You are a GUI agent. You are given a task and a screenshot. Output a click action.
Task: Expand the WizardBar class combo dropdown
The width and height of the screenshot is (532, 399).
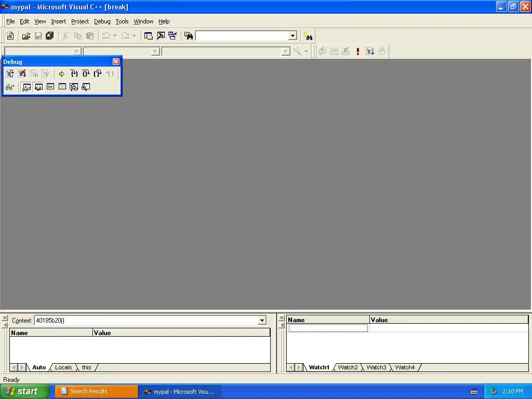point(77,51)
